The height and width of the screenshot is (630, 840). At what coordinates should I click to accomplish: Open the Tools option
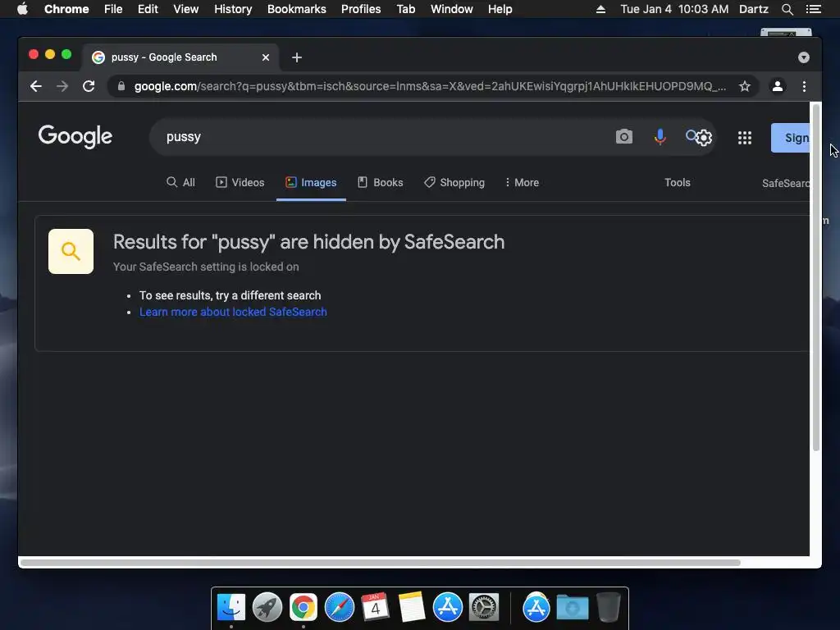pos(677,183)
